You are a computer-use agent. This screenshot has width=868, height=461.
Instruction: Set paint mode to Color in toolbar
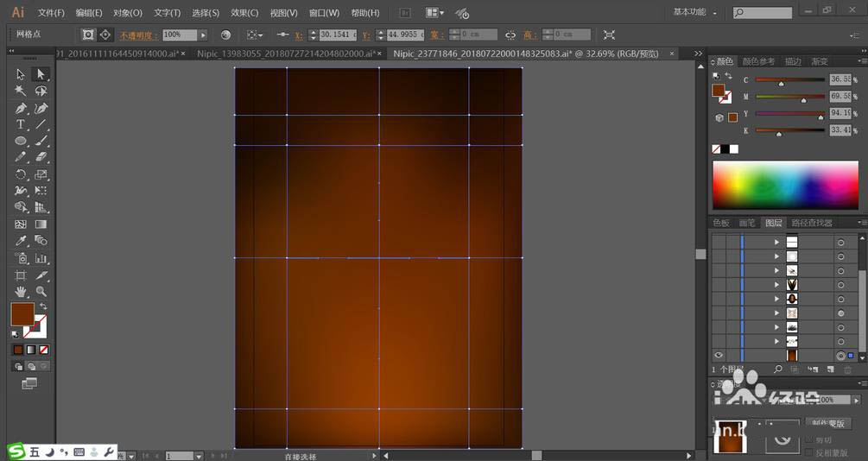click(x=18, y=350)
